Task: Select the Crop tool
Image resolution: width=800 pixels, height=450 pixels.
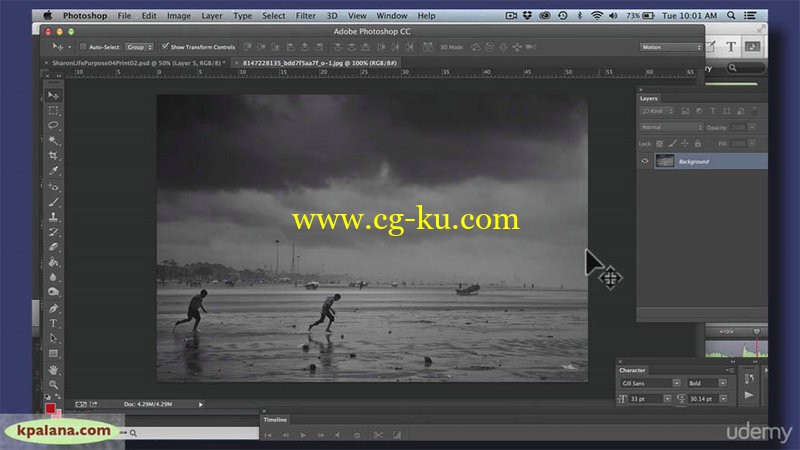Action: pyautogui.click(x=53, y=156)
